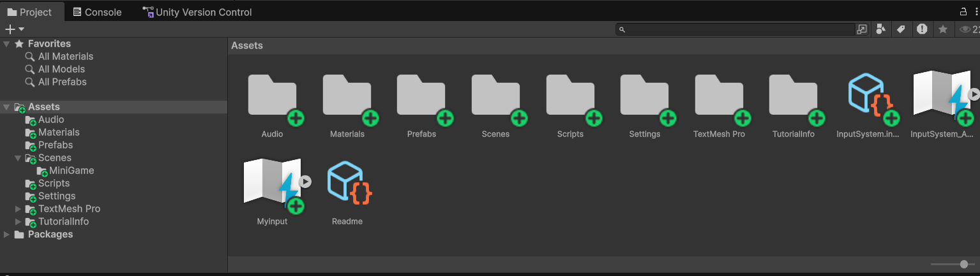
Task: Select the MiniGame folder in tree
Action: (x=75, y=171)
